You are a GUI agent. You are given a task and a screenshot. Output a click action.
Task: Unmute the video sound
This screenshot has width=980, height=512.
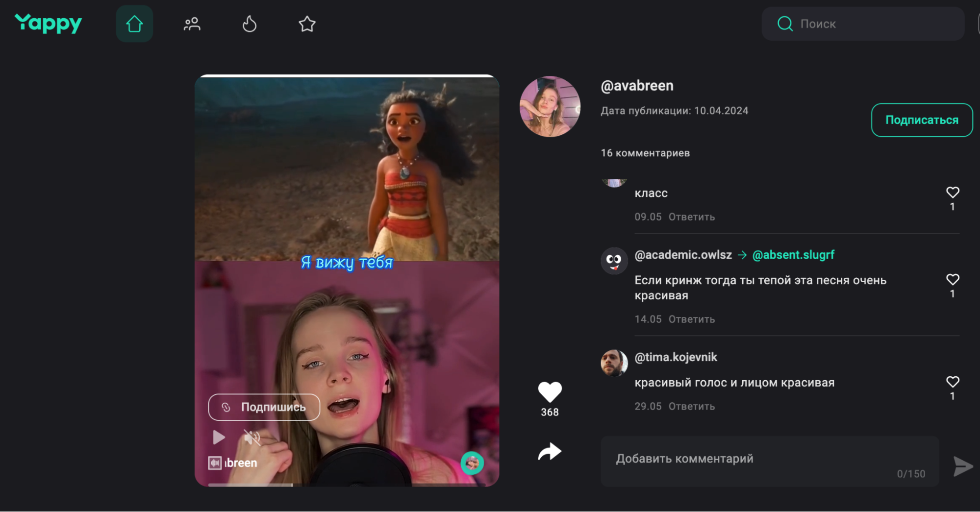pos(252,437)
